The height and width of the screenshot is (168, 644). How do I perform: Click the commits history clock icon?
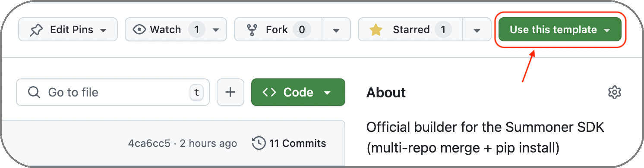click(x=259, y=143)
